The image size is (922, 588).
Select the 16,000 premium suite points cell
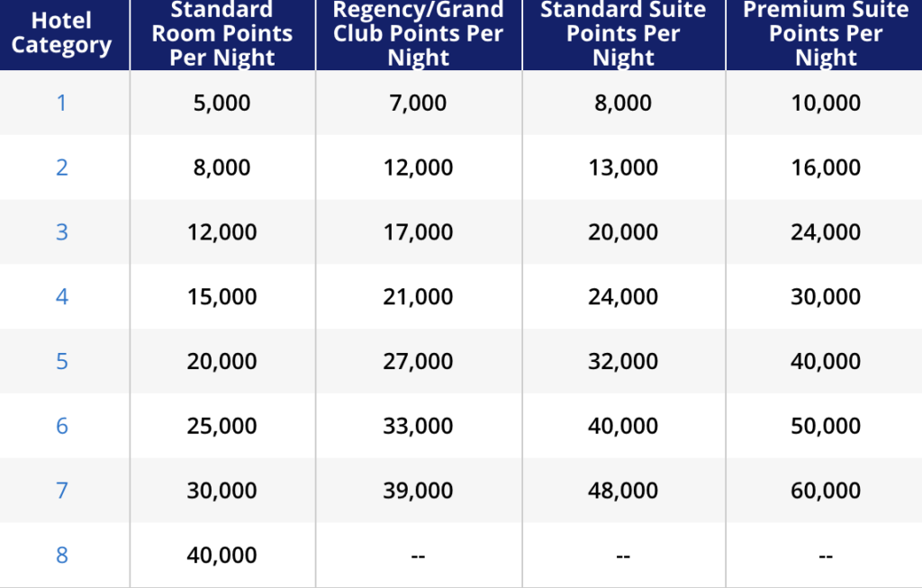point(826,167)
